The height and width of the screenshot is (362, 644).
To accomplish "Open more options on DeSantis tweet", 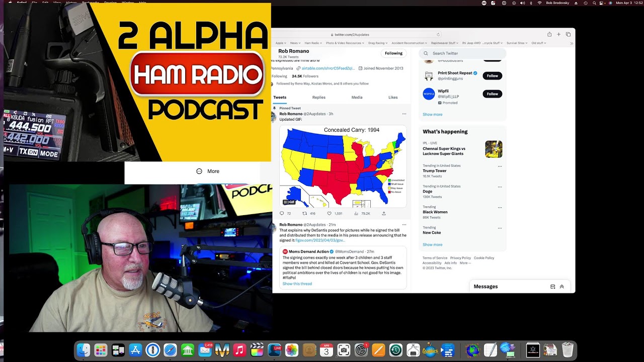I will [x=404, y=225].
